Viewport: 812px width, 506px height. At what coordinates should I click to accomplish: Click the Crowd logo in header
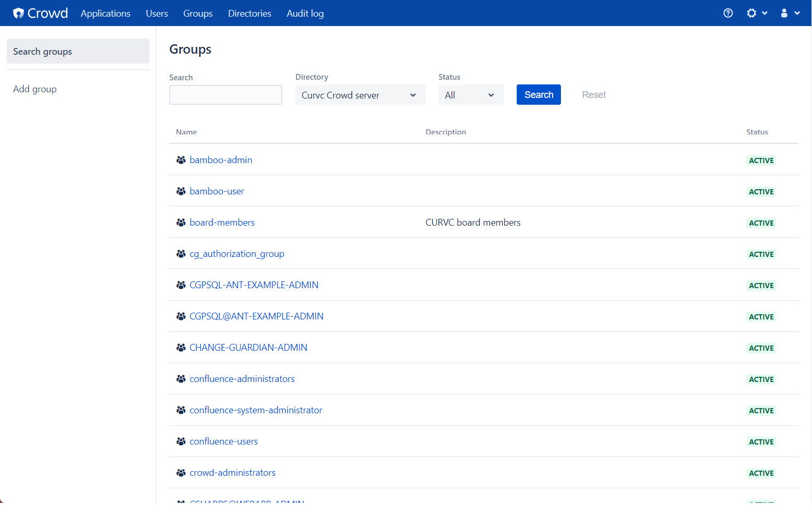[x=41, y=13]
